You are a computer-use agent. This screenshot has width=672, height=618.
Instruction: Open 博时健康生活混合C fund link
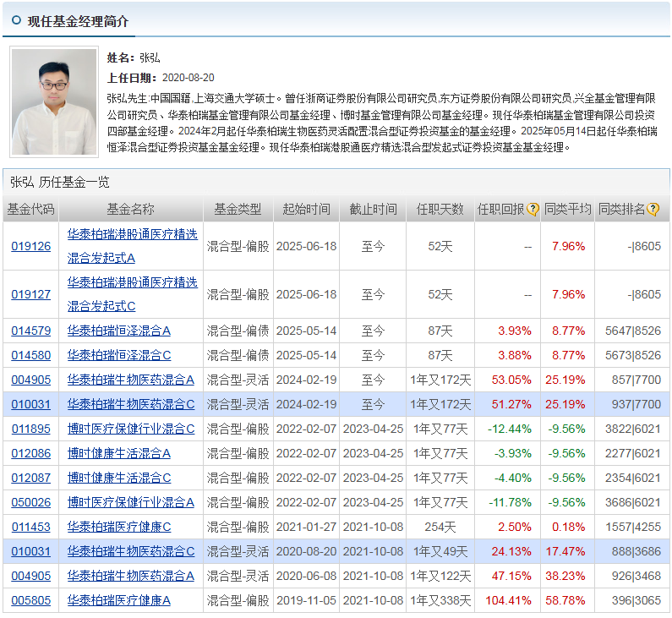(x=119, y=478)
